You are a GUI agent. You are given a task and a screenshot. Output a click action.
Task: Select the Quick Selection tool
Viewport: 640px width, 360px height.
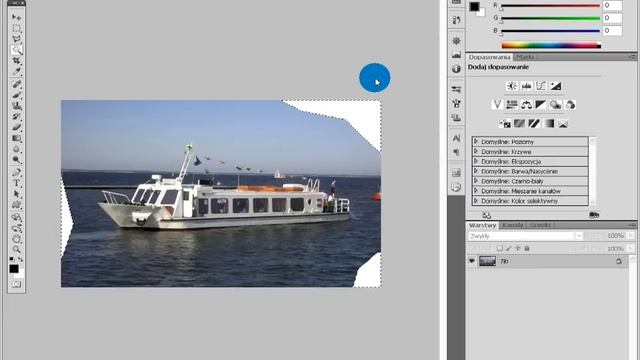point(16,51)
